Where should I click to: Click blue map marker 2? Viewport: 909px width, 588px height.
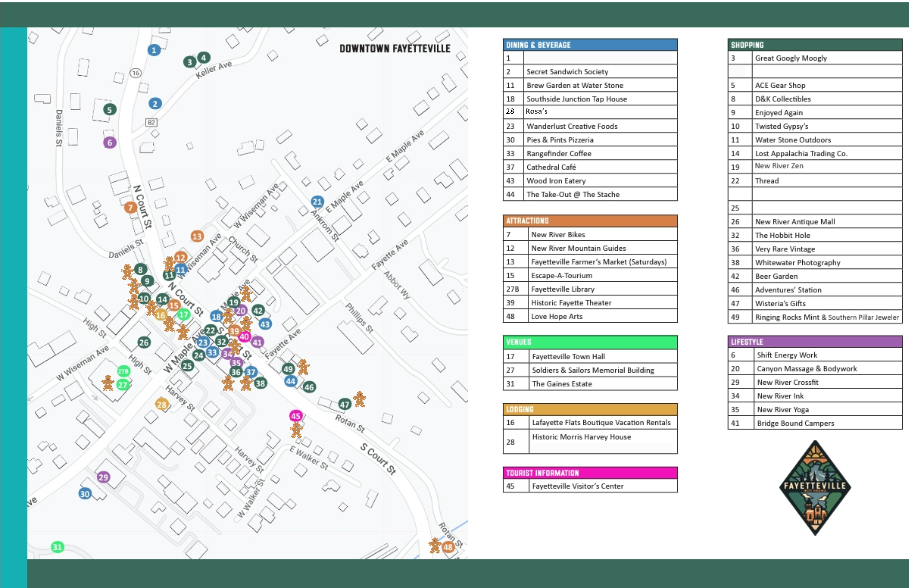[155, 103]
